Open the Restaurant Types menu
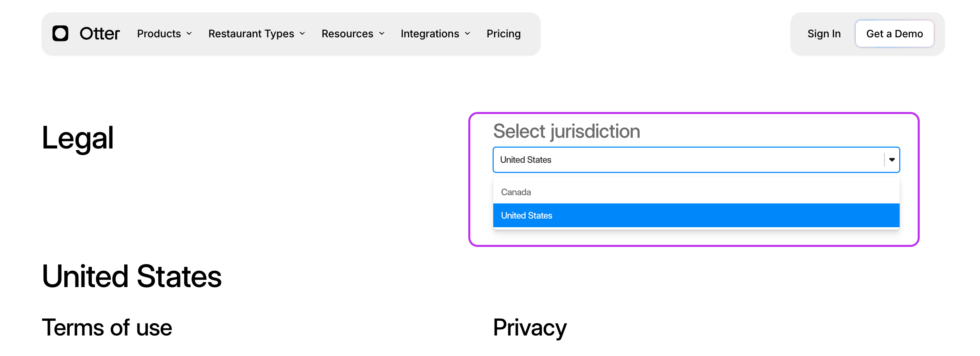Viewport: 980px width, 356px height. pos(257,34)
